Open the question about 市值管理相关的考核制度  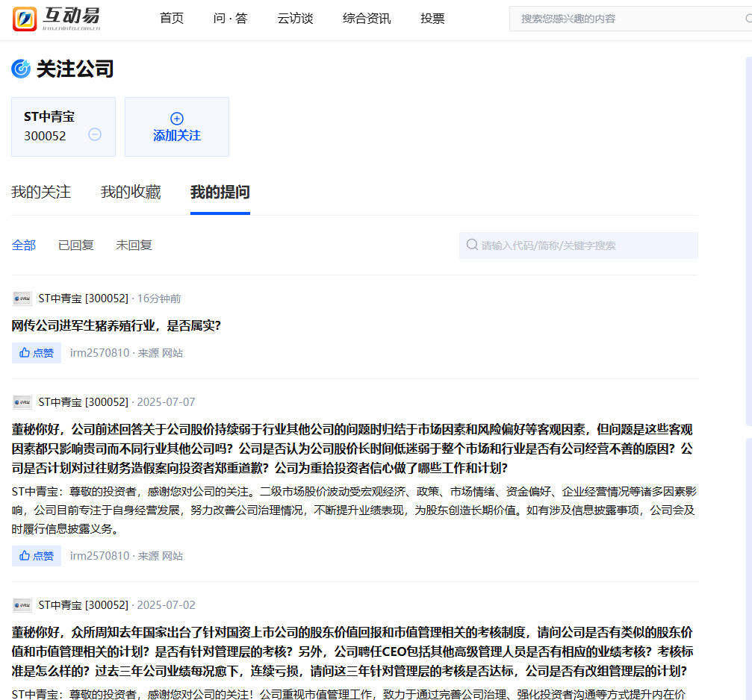click(352, 651)
